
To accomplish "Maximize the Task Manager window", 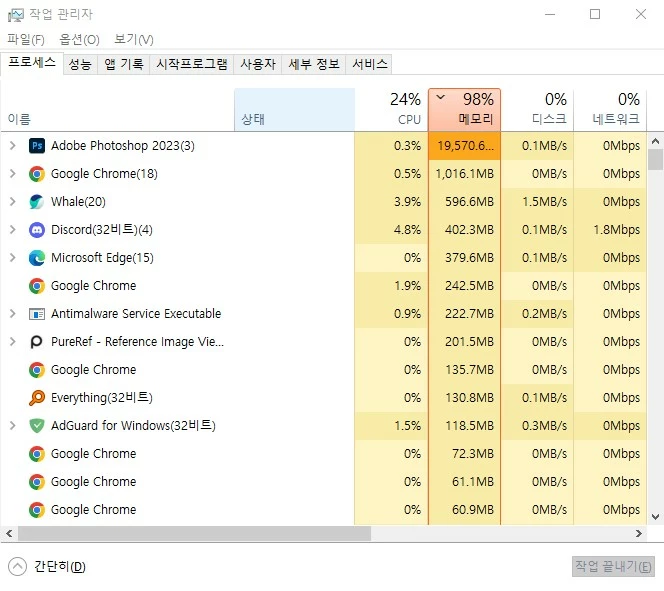I will pos(595,14).
